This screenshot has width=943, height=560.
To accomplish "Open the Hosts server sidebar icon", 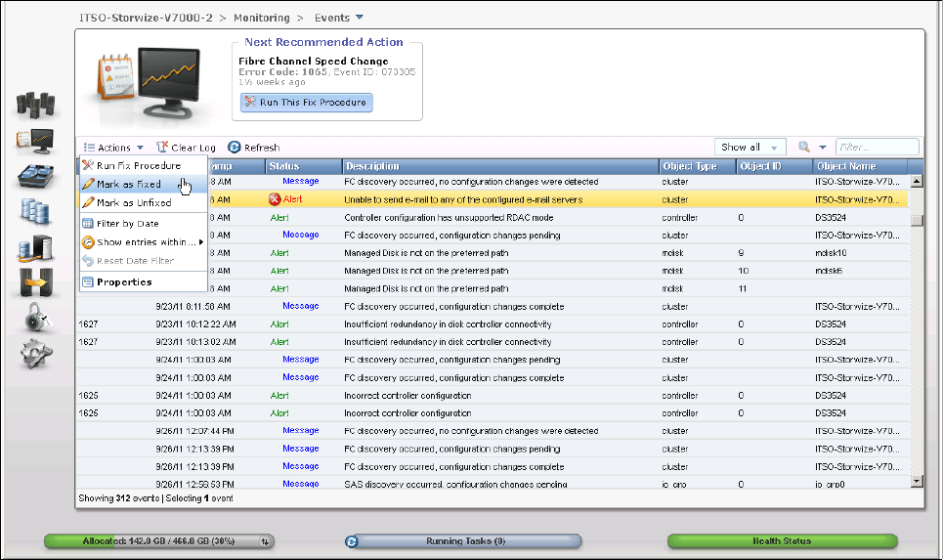I will pyautogui.click(x=35, y=247).
